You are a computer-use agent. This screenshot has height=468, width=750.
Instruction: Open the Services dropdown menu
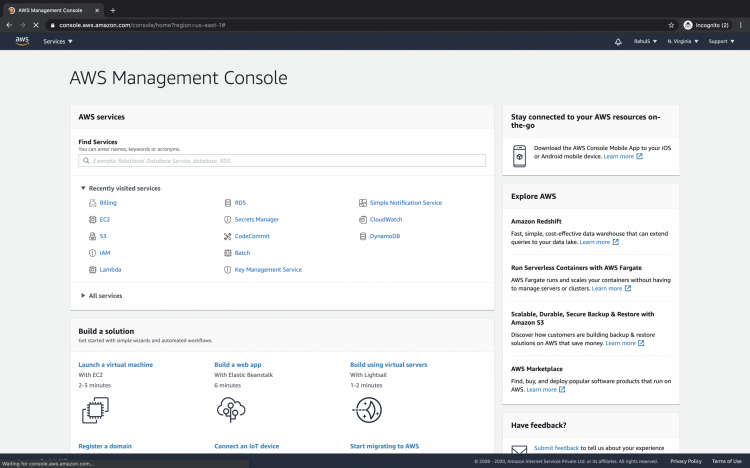[x=58, y=42]
